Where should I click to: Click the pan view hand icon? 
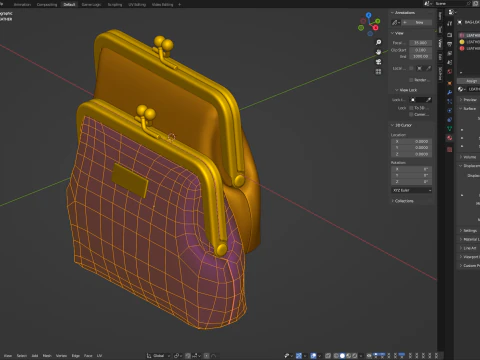(378, 52)
